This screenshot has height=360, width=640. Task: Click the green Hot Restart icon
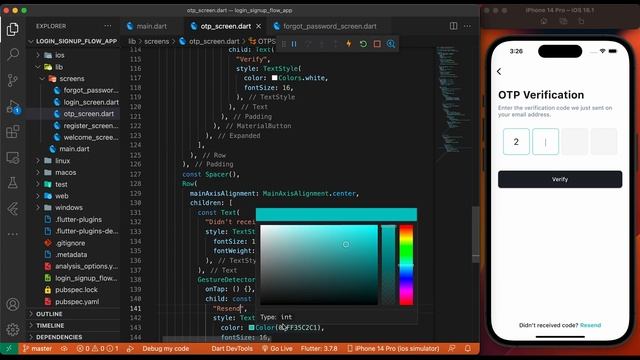[x=363, y=44]
